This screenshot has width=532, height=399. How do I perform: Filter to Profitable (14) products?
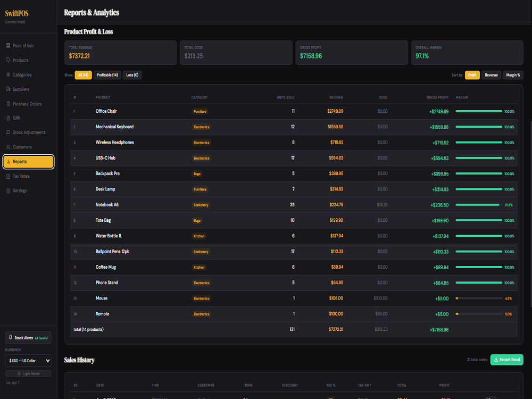click(x=107, y=75)
